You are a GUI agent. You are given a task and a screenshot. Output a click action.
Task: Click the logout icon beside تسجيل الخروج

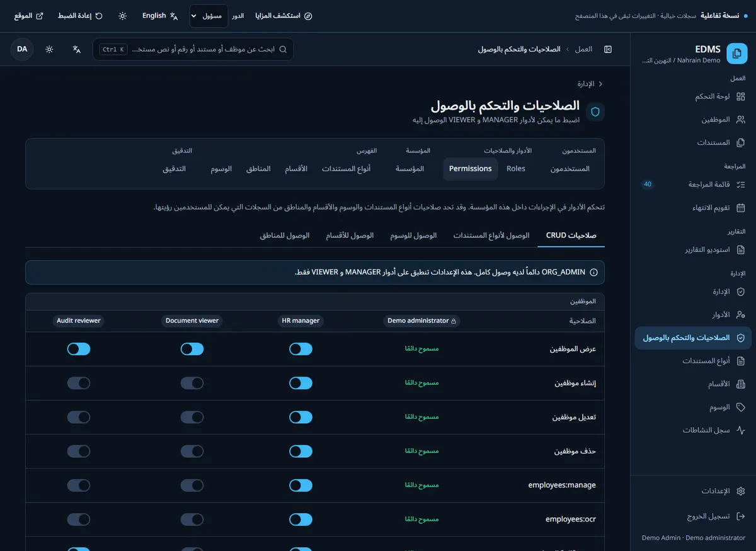(x=741, y=516)
